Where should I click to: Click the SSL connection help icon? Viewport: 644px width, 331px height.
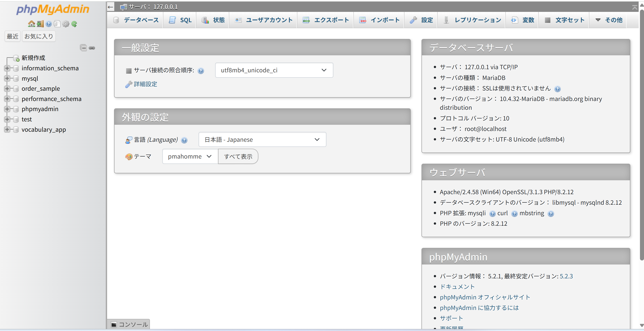click(x=558, y=89)
